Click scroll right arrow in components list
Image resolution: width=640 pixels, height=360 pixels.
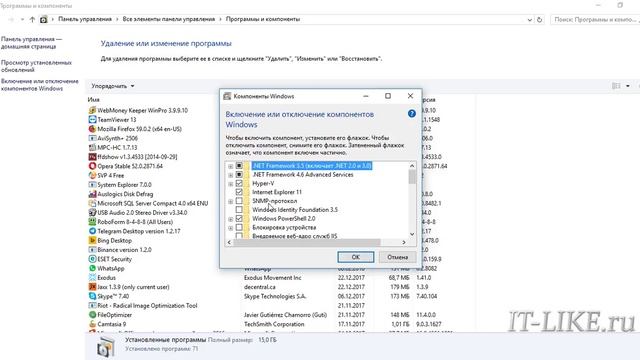[404, 242]
